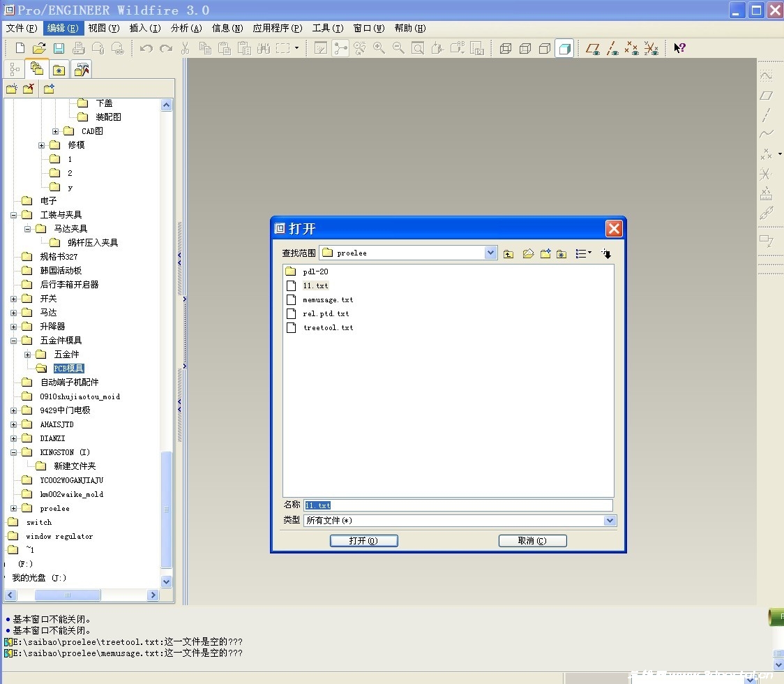Select No Hidden display style icon
The image size is (784, 684).
[545, 49]
